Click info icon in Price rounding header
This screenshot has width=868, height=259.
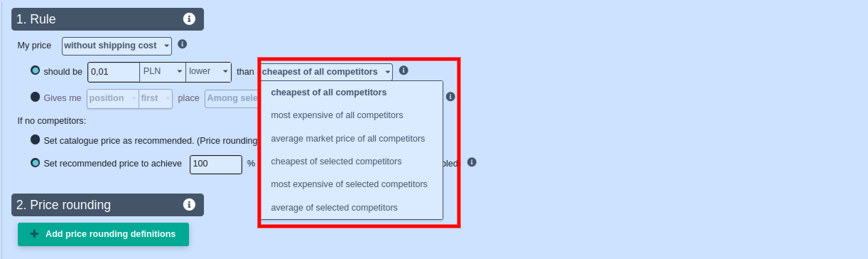(x=189, y=205)
